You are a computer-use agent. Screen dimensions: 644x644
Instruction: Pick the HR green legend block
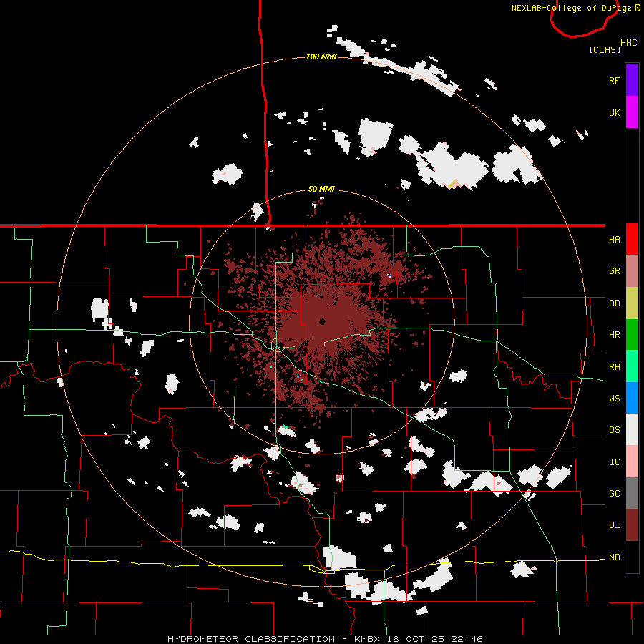(632, 335)
